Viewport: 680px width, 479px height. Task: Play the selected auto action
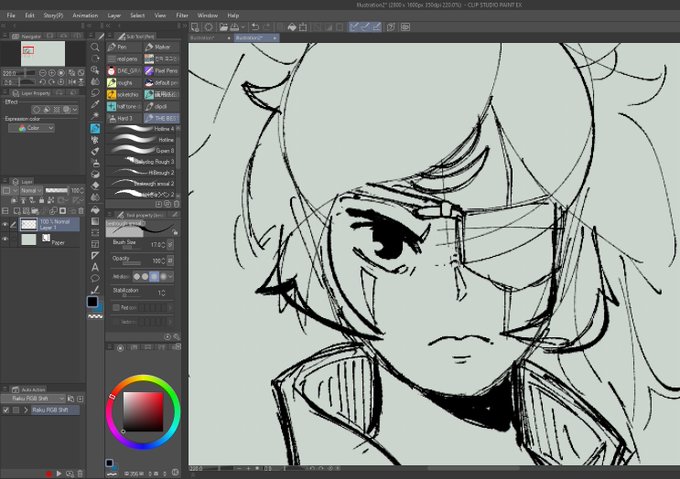[59, 474]
